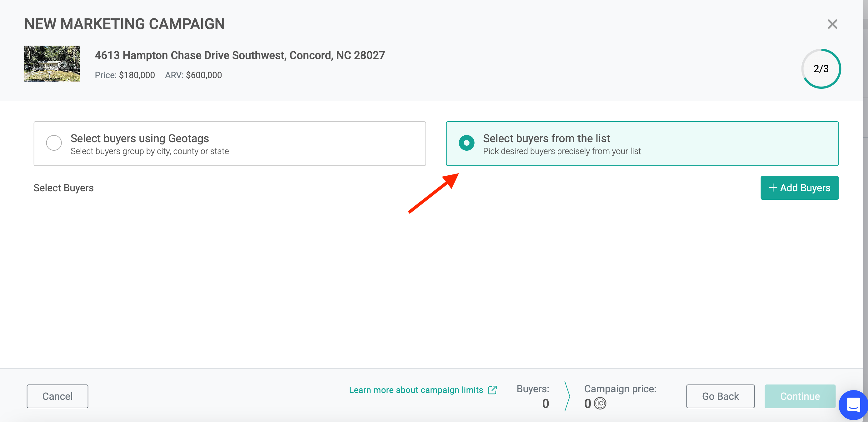Image resolution: width=868 pixels, height=422 pixels.
Task: Select buyers using Geotags radio button
Action: coord(54,143)
